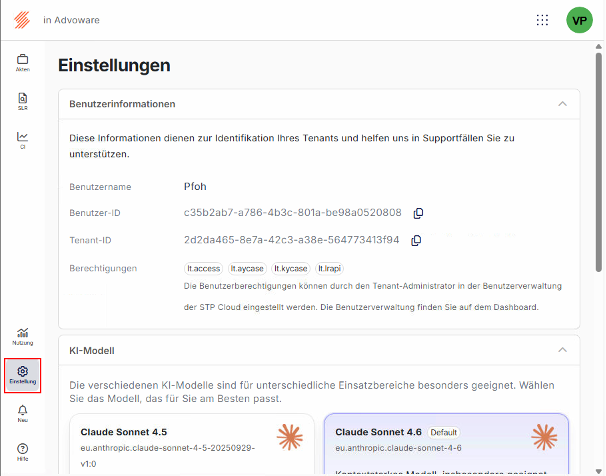Click the Benutzername value Pfoh

pyautogui.click(x=195, y=187)
